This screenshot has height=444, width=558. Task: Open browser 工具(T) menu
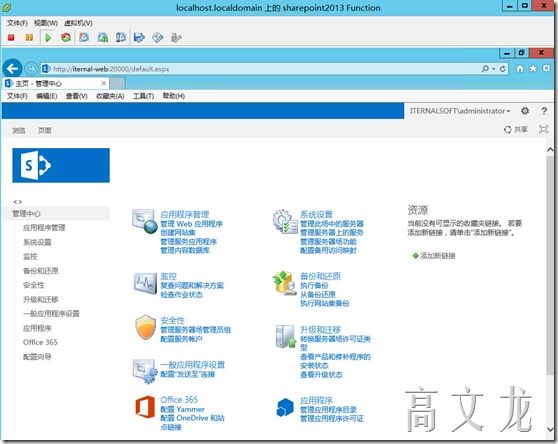click(x=143, y=96)
